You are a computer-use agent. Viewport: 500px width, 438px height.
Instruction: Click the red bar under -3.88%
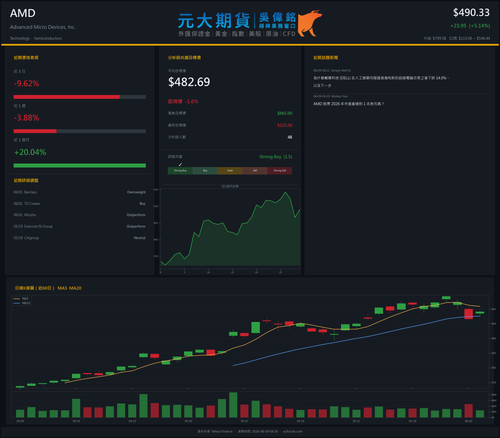[35, 131]
